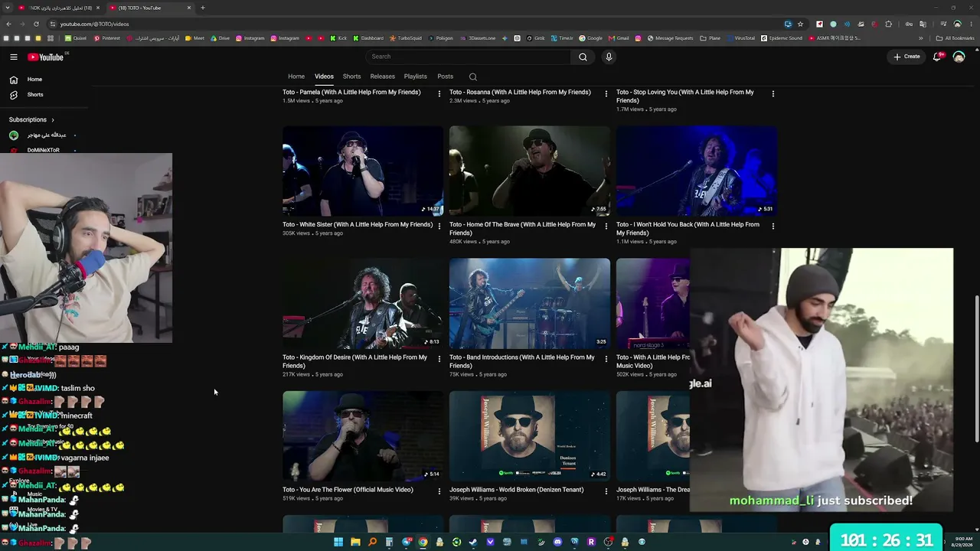This screenshot has width=980, height=551.
Task: Search within the TOTO channel
Action: pos(472,77)
